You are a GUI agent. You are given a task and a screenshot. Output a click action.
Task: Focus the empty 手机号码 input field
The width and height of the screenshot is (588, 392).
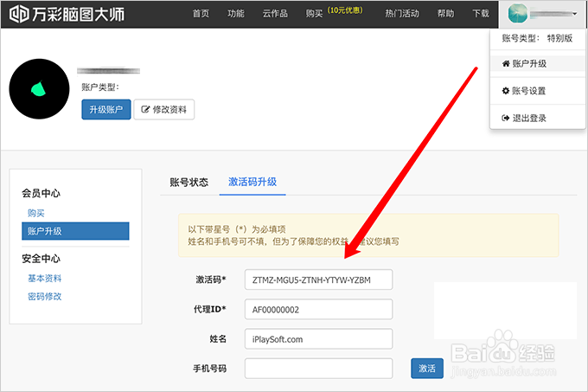[x=319, y=369]
